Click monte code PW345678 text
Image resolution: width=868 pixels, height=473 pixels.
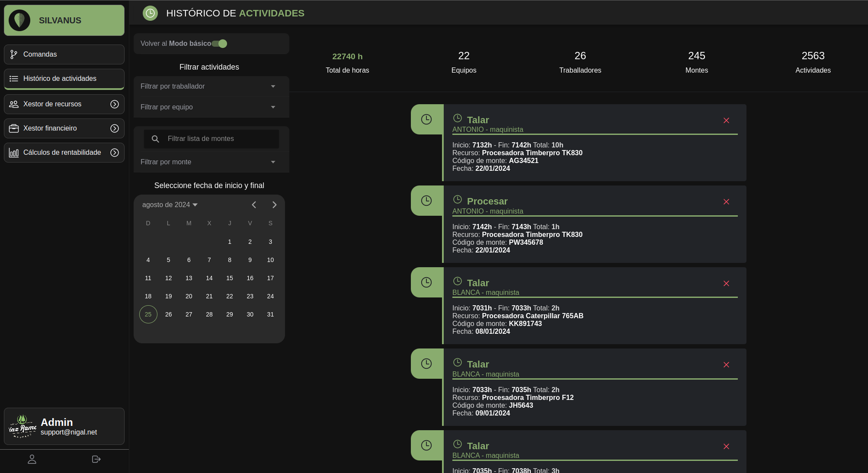click(x=526, y=243)
